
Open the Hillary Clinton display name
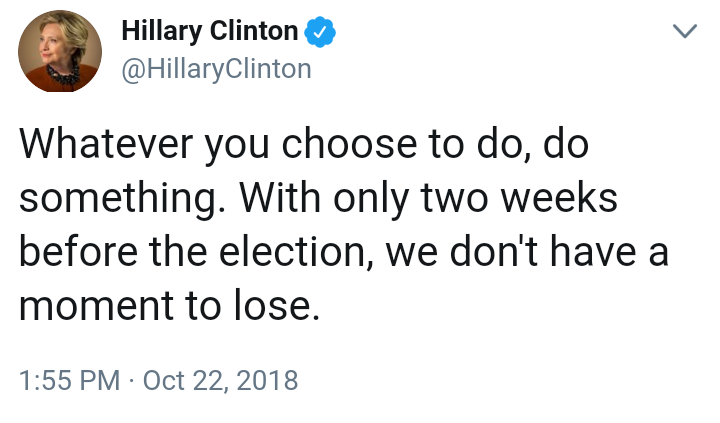210,32
